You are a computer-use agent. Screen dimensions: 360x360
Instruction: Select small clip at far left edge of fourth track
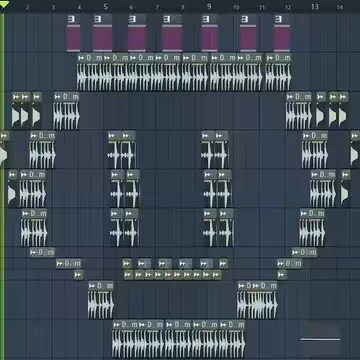pyautogui.click(x=4, y=148)
